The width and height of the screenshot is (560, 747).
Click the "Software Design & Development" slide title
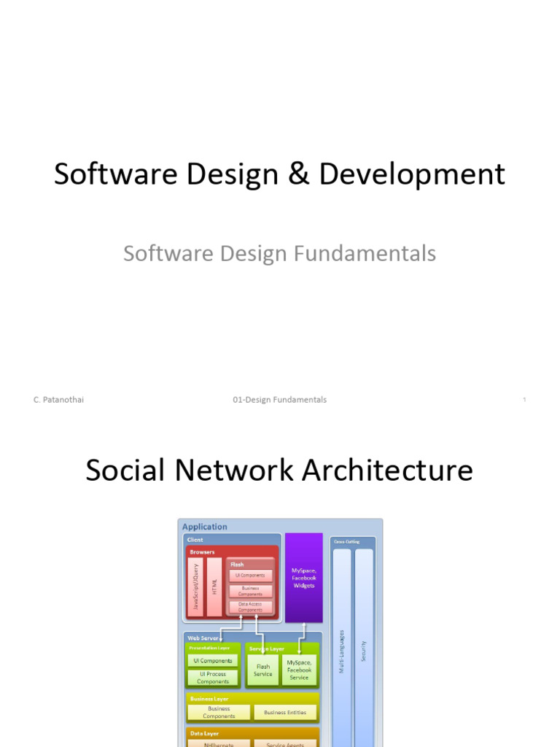279,175
